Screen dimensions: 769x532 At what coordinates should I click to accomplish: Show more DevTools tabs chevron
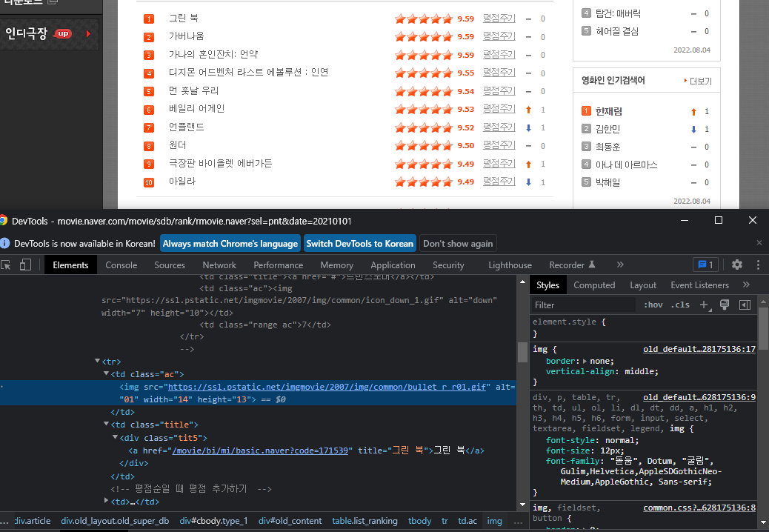[x=620, y=265]
